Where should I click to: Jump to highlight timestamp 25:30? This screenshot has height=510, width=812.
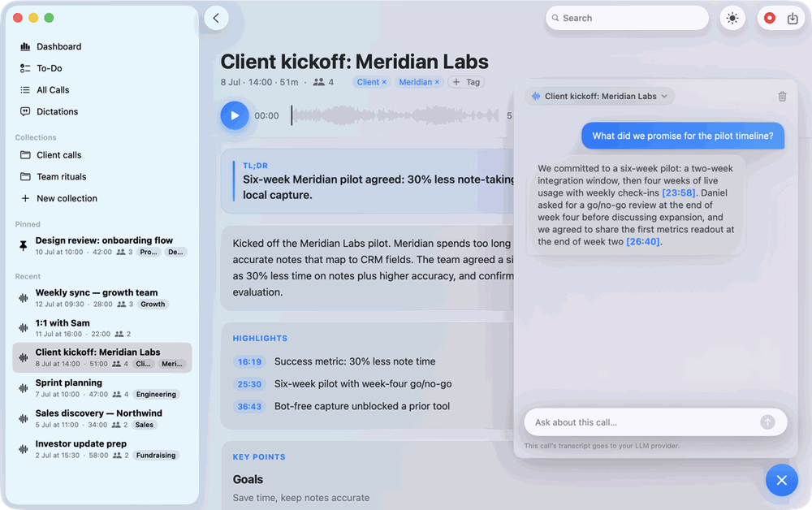coord(249,384)
